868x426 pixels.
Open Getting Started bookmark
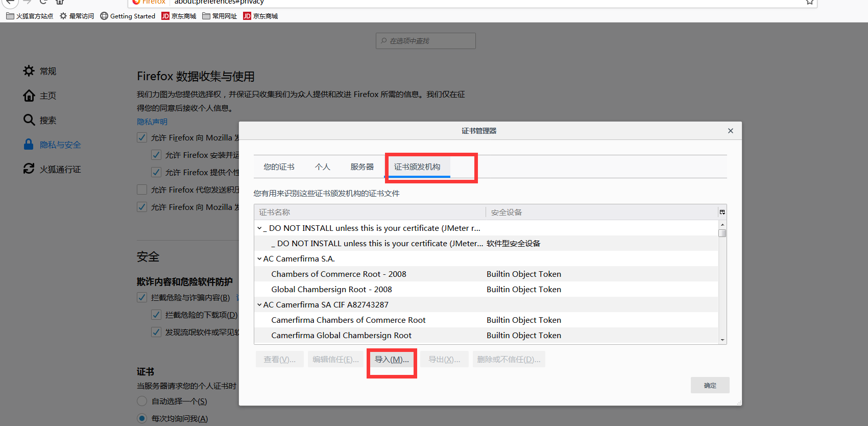coord(128,16)
